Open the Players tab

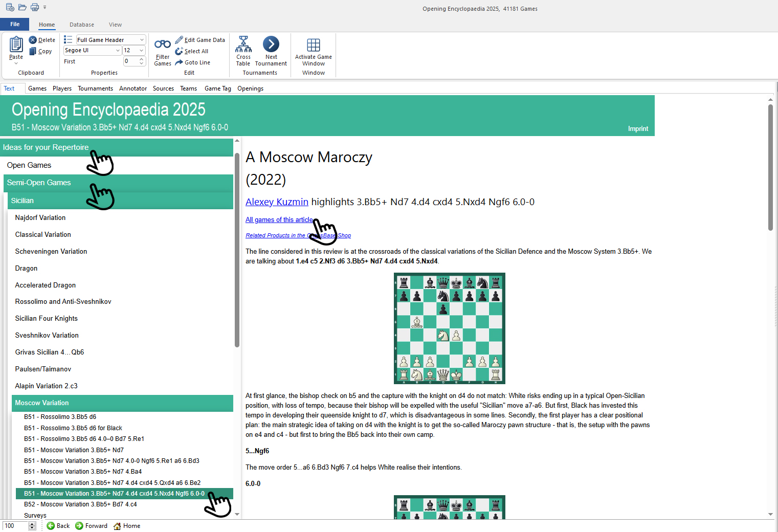(62, 88)
